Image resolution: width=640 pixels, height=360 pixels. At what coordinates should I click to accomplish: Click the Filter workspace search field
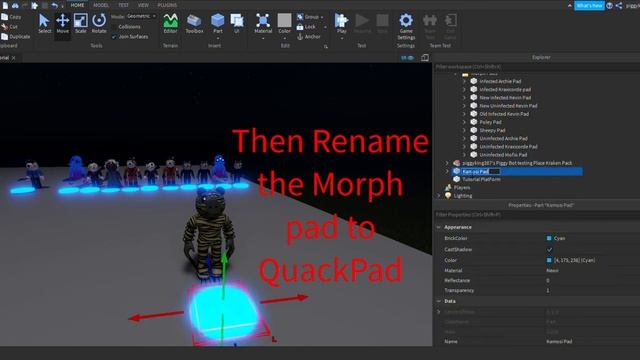536,67
